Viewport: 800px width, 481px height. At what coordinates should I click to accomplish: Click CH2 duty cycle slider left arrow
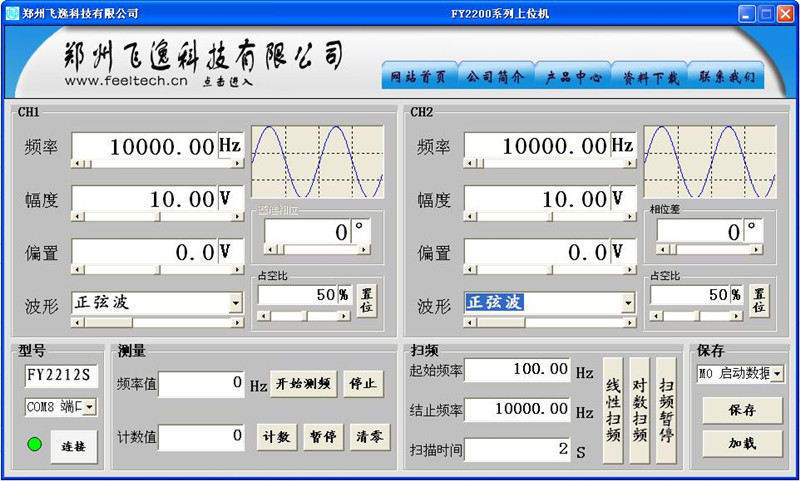coord(656,316)
